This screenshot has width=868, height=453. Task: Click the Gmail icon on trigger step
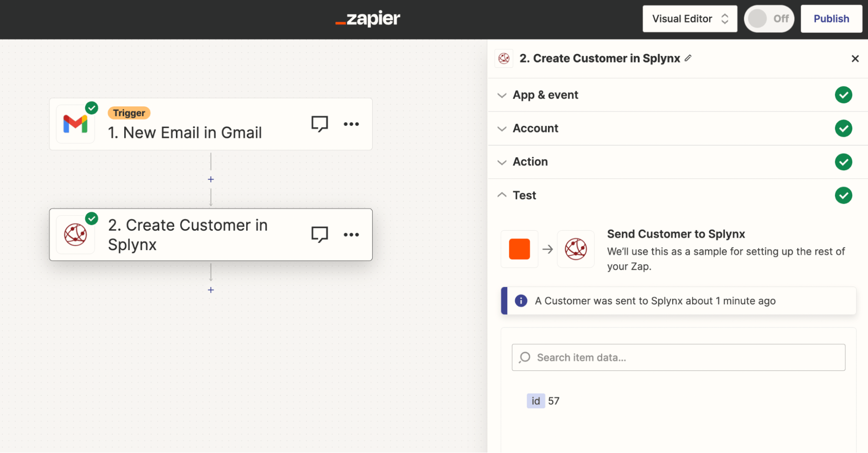(76, 124)
